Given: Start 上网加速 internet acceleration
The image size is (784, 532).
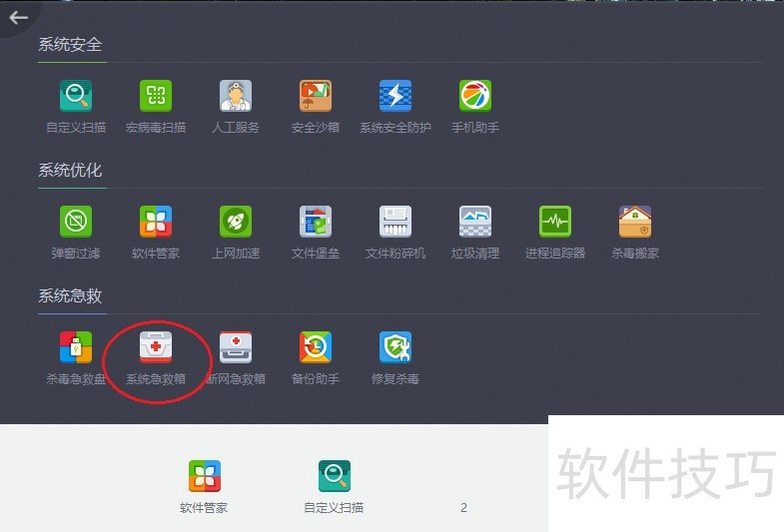Looking at the screenshot, I should (236, 222).
